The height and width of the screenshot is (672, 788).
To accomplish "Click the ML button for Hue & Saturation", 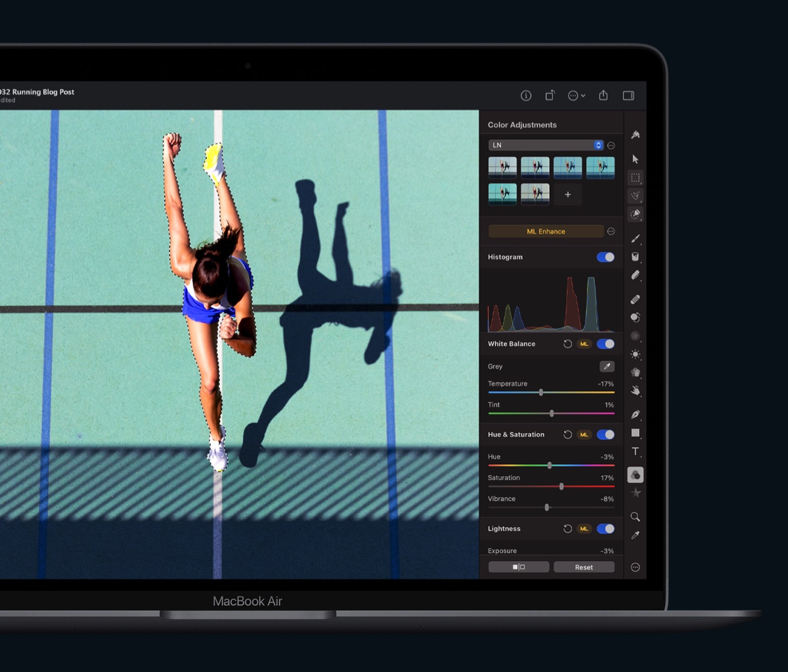I will [x=584, y=434].
